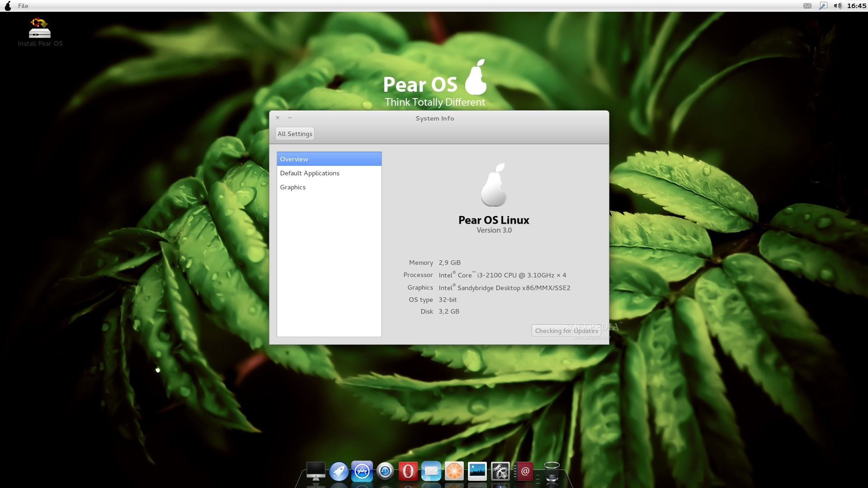The image size is (868, 488).
Task: Open the rocket launcher dock icon
Action: tap(339, 471)
